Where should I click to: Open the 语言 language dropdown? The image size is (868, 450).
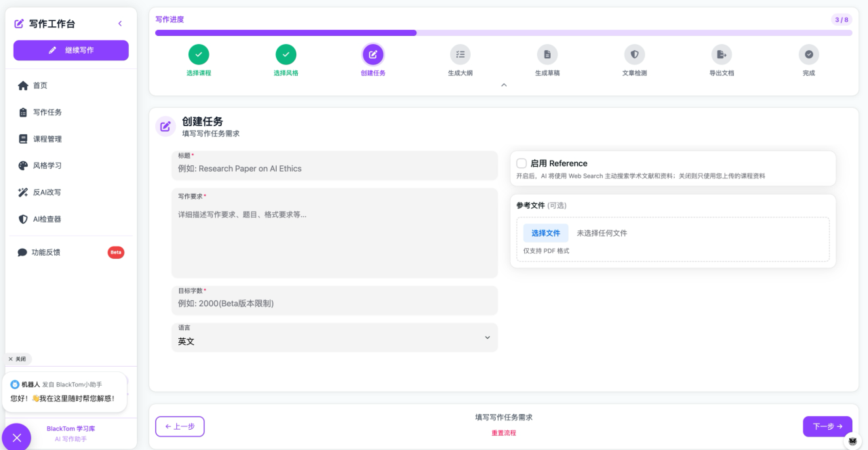click(334, 337)
